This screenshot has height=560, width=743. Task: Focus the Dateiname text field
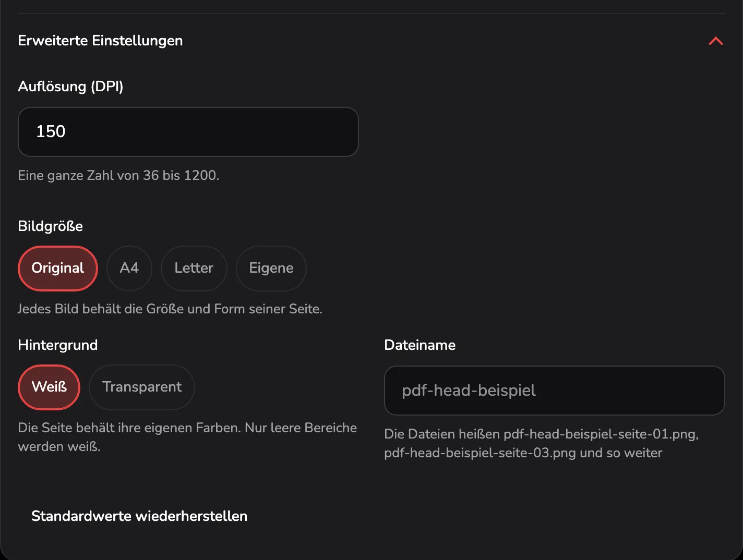click(555, 391)
